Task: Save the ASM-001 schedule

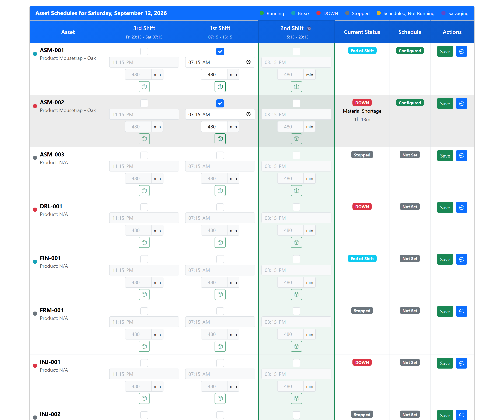Action: [x=445, y=51]
